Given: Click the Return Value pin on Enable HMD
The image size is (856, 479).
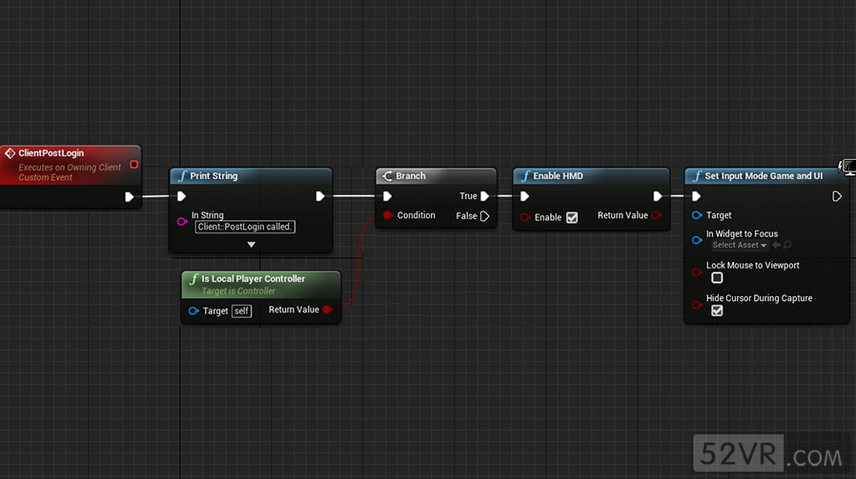Looking at the screenshot, I should pyautogui.click(x=656, y=216).
